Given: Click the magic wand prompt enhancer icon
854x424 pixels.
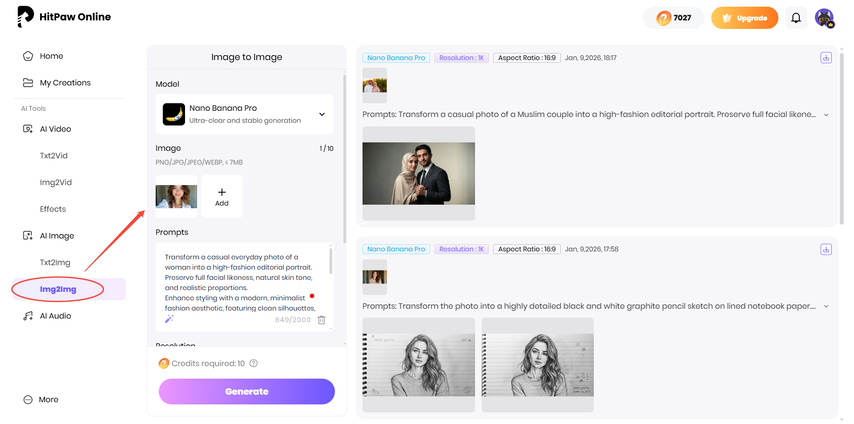Looking at the screenshot, I should click(169, 319).
